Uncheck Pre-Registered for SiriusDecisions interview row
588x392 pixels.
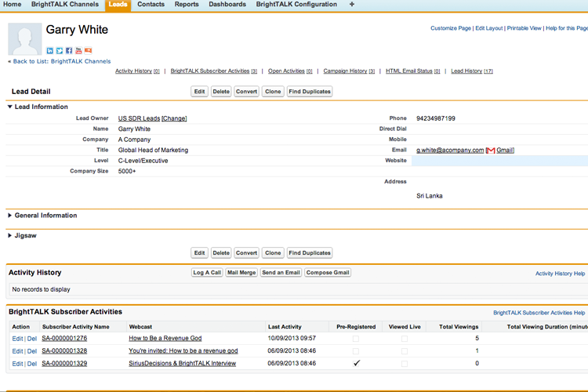tap(356, 364)
